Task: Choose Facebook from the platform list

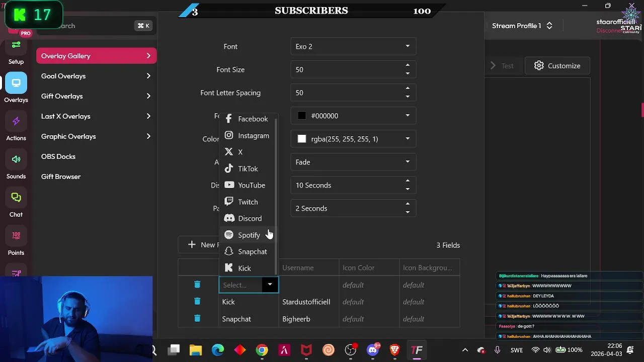Action: click(x=247, y=119)
